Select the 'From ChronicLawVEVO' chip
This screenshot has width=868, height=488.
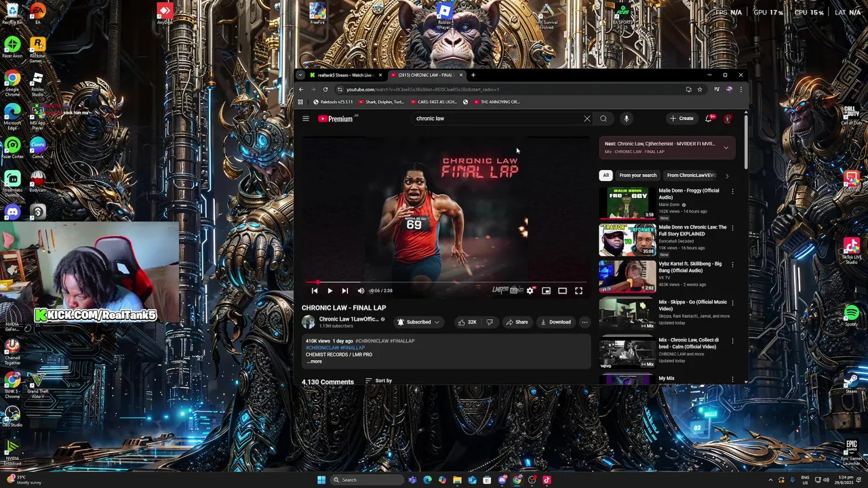coord(691,176)
